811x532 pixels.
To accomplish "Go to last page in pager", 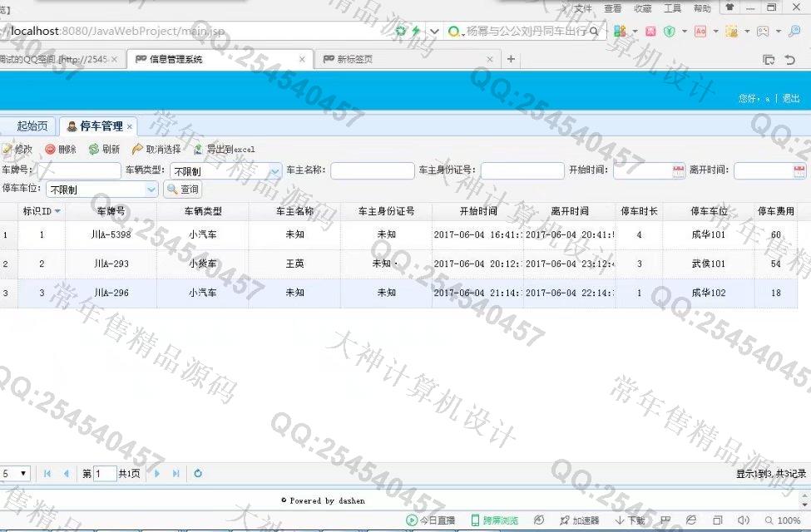I will coord(176,474).
